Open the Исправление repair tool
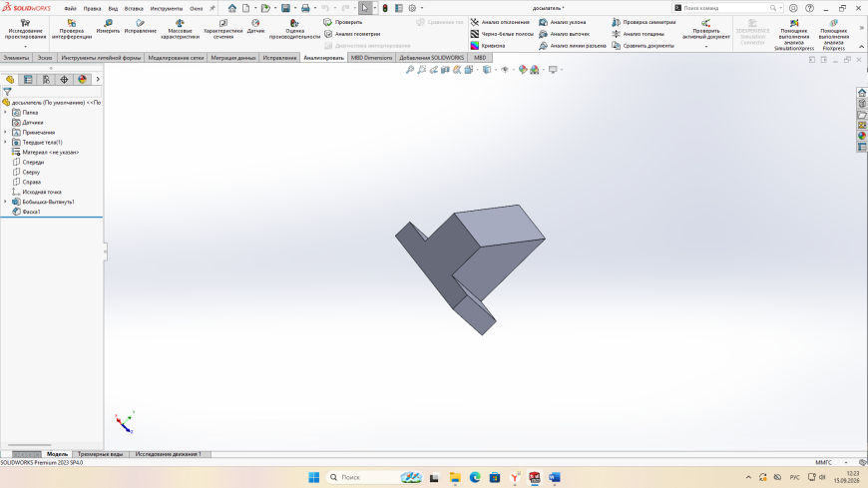 [x=140, y=27]
